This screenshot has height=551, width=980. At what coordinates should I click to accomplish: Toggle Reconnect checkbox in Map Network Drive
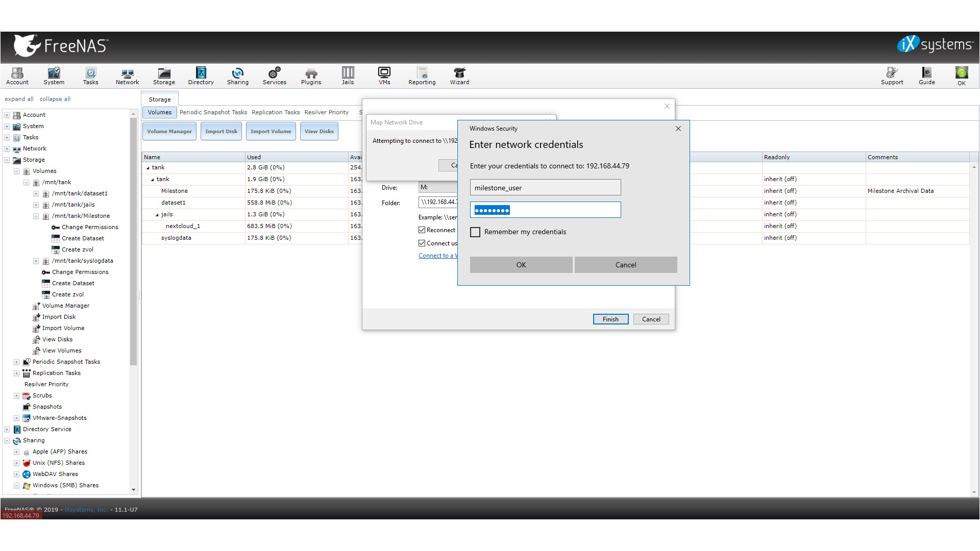tap(422, 230)
